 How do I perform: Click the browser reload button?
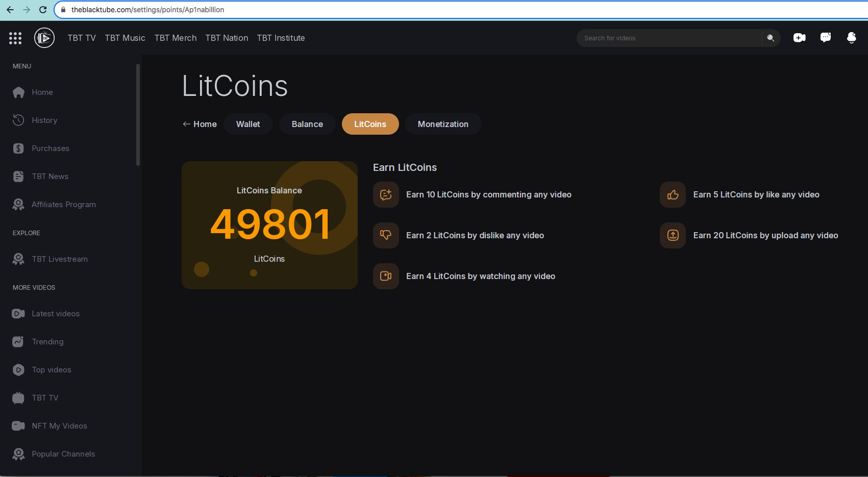tap(43, 10)
